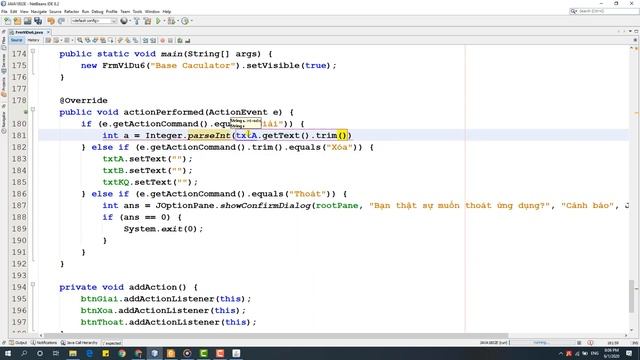
Task: Open the Notifications panel tab
Action: click(x=44, y=343)
